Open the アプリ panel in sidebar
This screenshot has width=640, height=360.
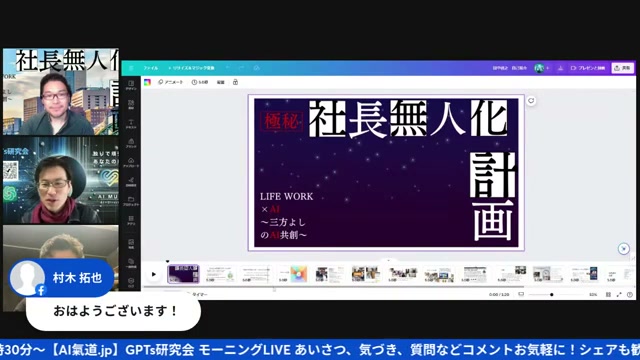click(131, 221)
